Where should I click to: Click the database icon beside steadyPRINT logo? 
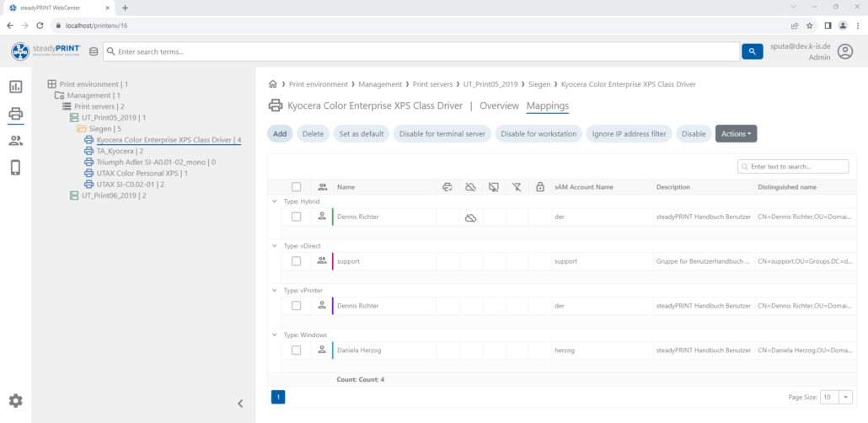(x=93, y=51)
